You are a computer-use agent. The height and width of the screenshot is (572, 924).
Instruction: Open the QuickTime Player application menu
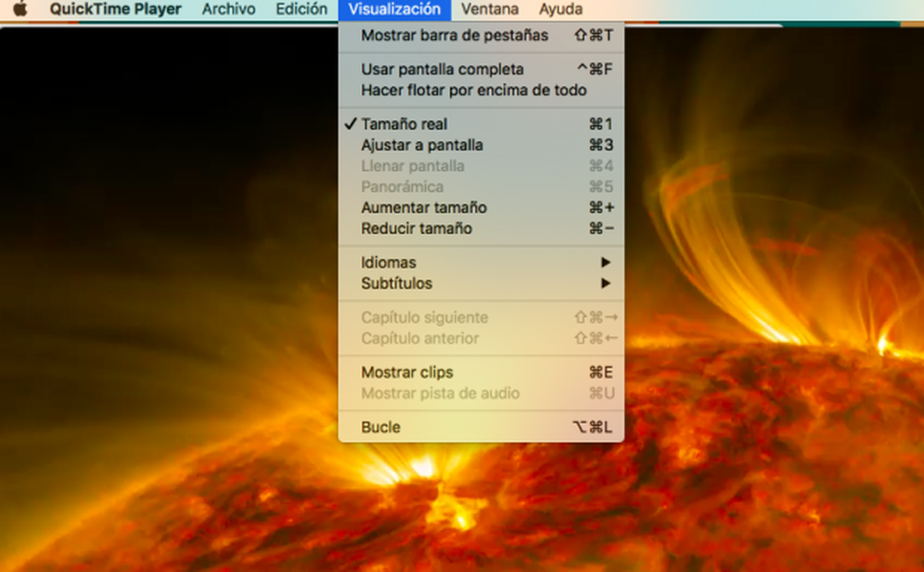click(115, 9)
